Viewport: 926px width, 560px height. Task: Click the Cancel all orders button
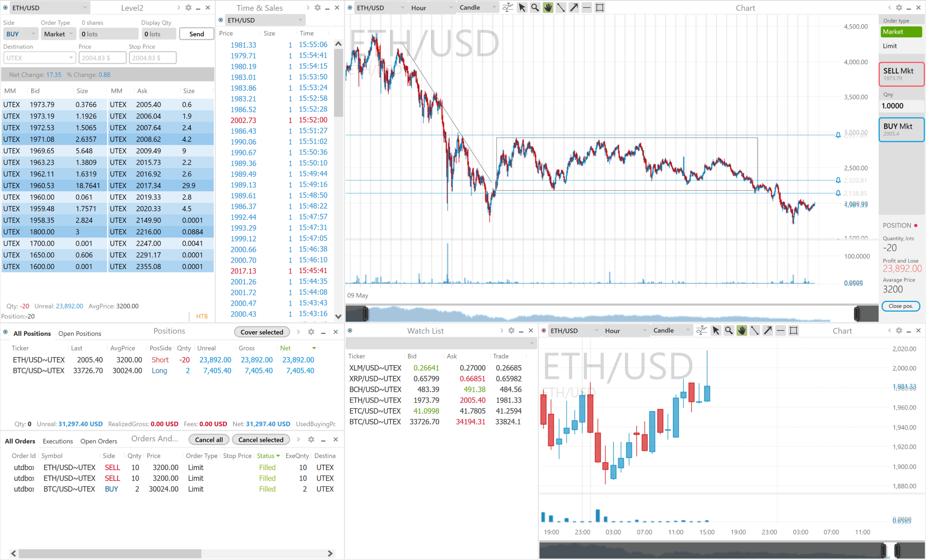point(209,440)
